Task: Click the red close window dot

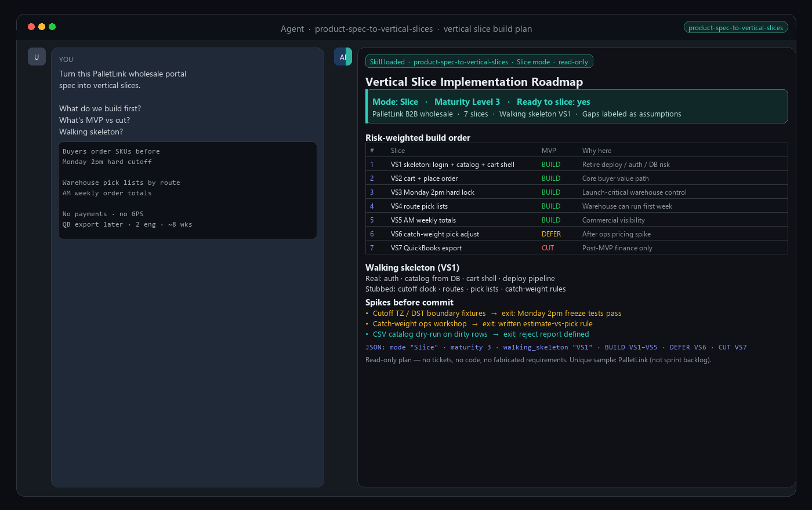Action: (31, 27)
